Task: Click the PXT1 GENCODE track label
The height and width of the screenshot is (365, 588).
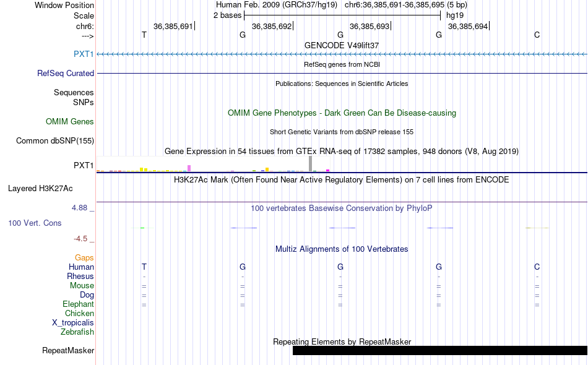Action: click(x=84, y=54)
